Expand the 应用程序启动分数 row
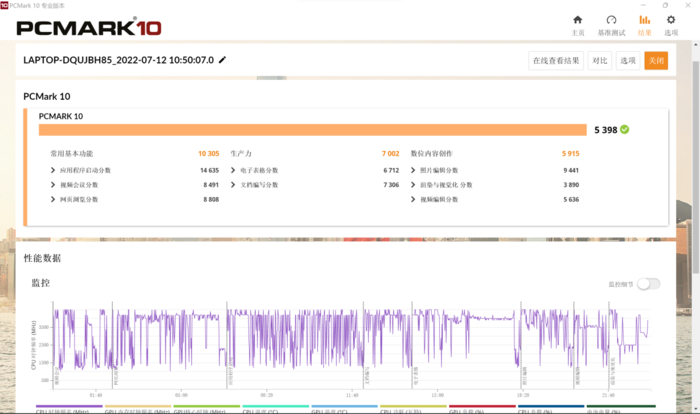 (53, 170)
